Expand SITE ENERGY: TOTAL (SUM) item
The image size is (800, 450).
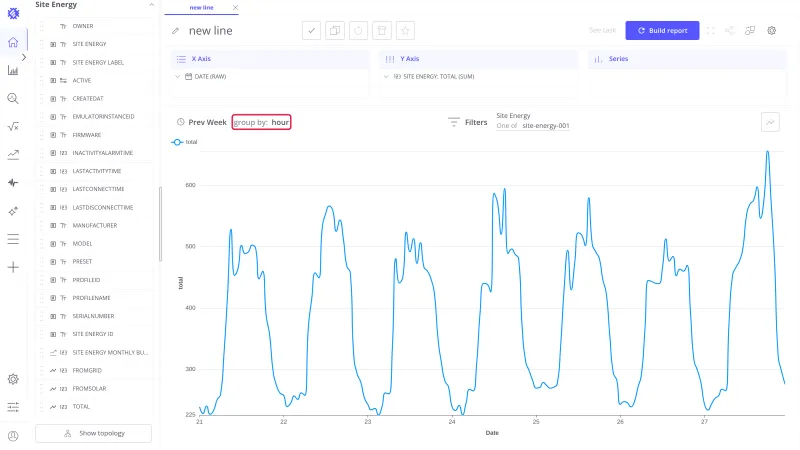click(x=386, y=77)
